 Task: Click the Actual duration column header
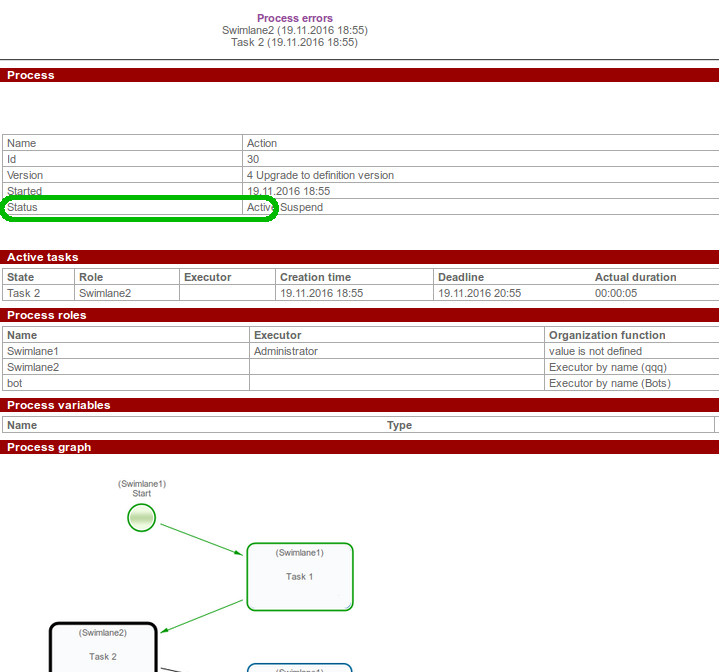[x=635, y=277]
